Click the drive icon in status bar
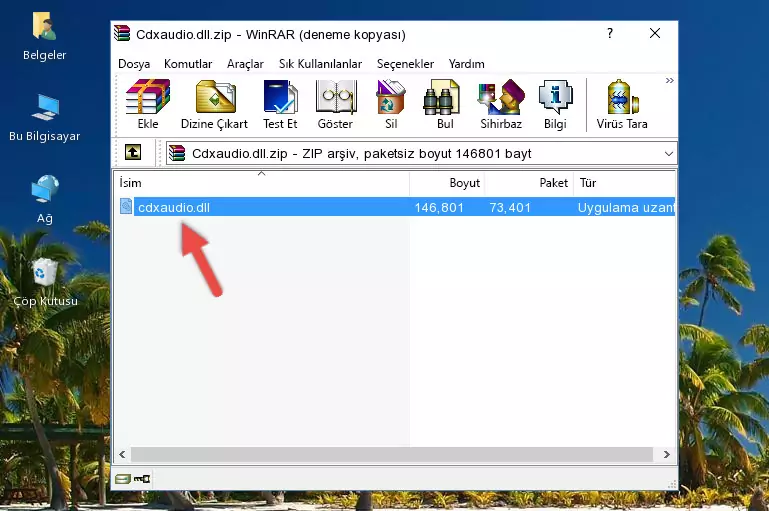769x511 pixels. pos(123,479)
